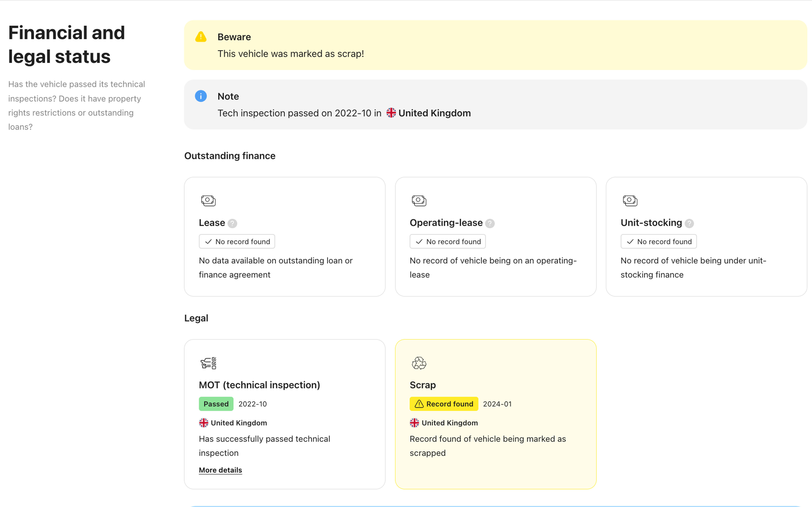Viewport: 812px width, 507px height.
Task: Click the MOT technical inspection checklist icon
Action: pos(208,363)
